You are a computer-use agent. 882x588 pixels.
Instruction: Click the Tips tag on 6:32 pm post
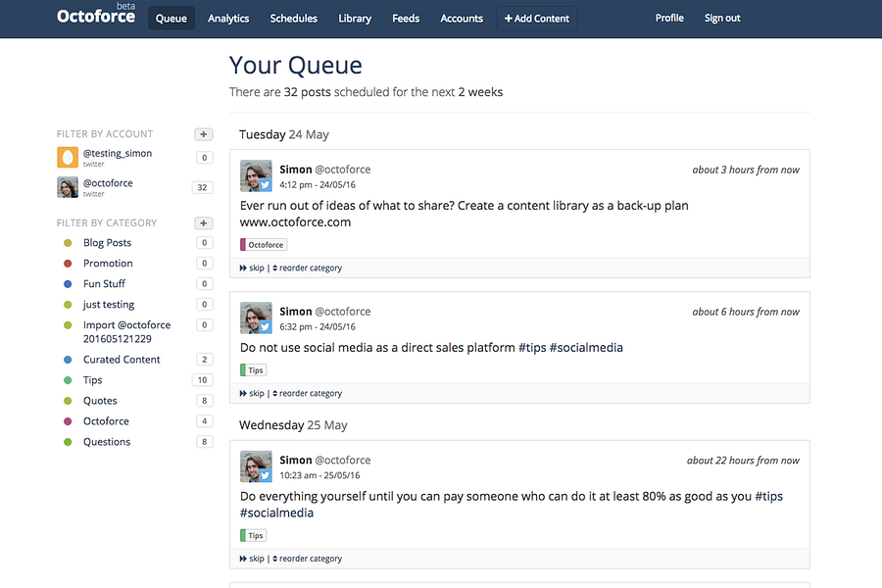tap(253, 370)
